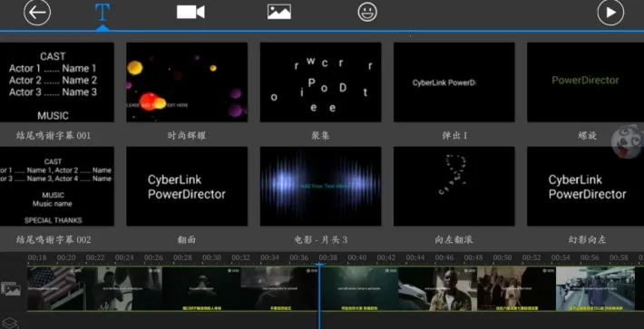Jump to 00:52 on the timeline ruler
The width and height of the screenshot is (644, 329).
pyautogui.click(x=532, y=257)
